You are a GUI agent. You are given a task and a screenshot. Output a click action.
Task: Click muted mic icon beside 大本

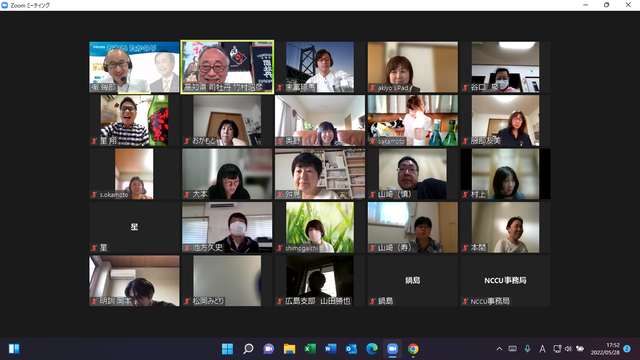(x=187, y=195)
